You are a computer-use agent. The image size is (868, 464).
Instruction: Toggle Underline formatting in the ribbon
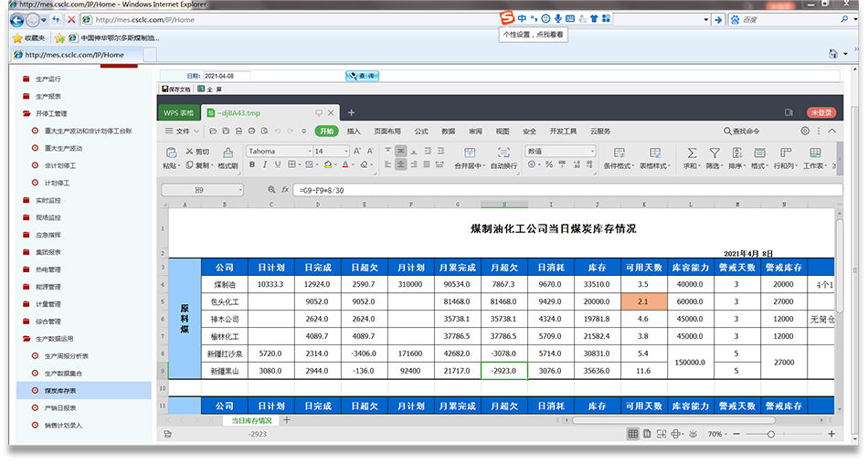pyautogui.click(x=278, y=164)
